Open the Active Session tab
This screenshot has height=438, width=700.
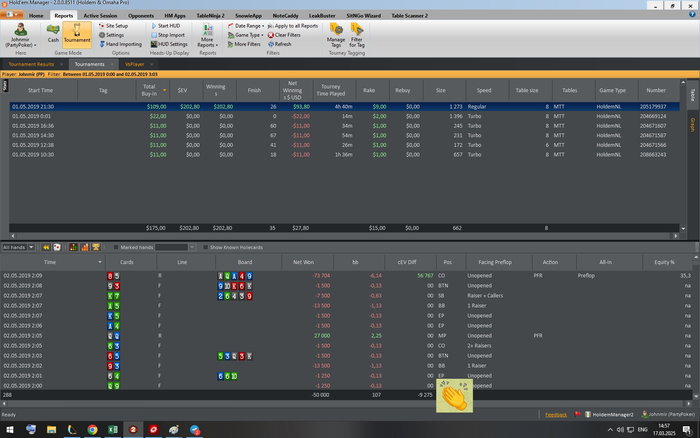click(100, 16)
